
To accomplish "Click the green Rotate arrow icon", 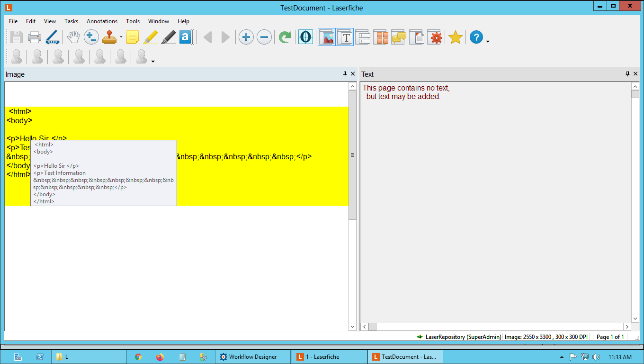I will click(285, 37).
